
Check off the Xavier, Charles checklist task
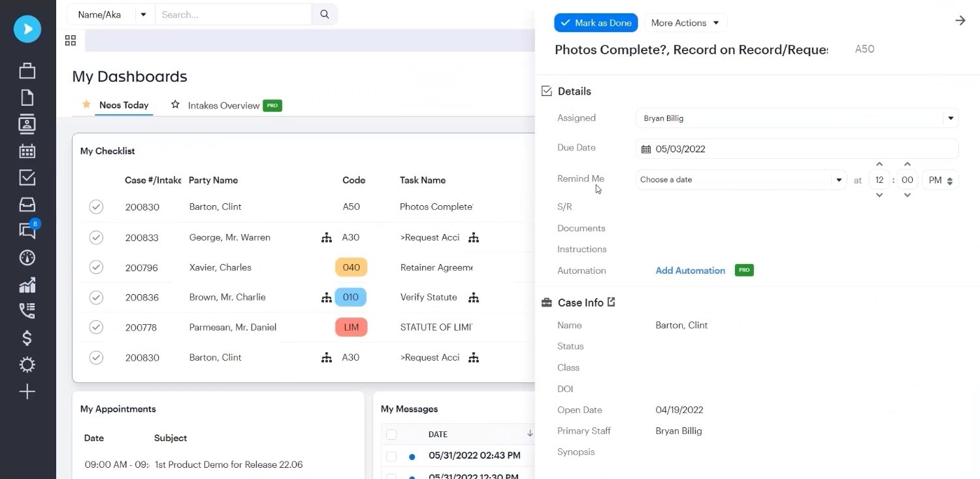pyautogui.click(x=96, y=267)
